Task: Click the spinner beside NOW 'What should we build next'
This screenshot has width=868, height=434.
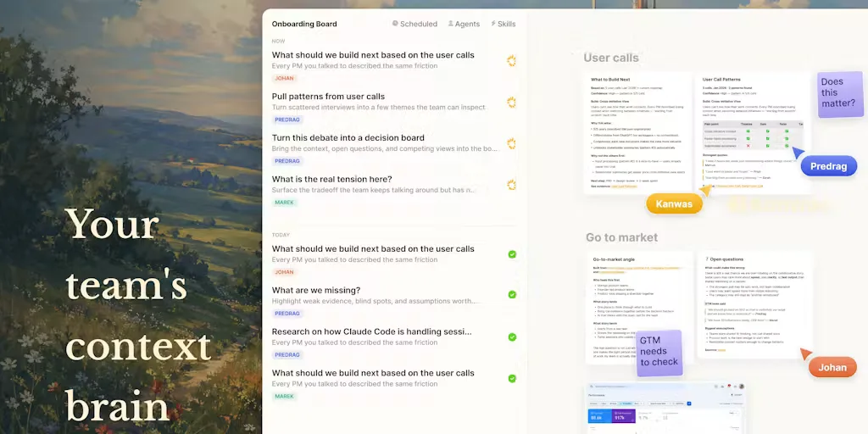Action: (x=511, y=61)
